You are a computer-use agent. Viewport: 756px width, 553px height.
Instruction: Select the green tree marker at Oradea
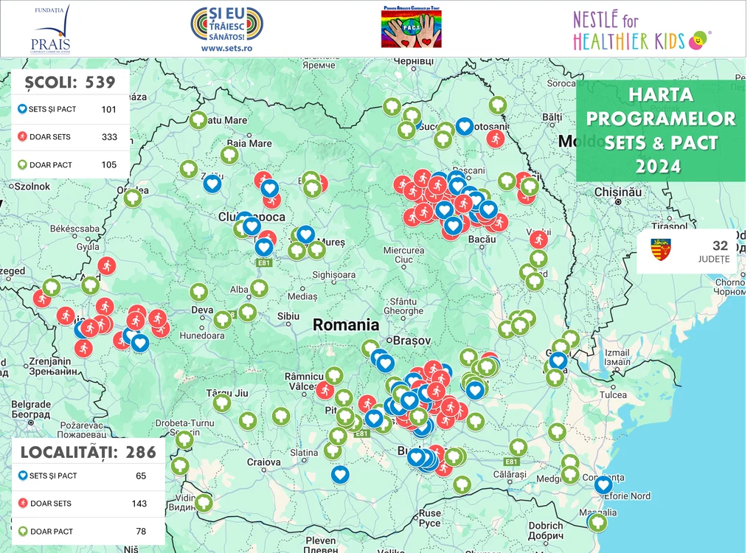click(x=133, y=198)
